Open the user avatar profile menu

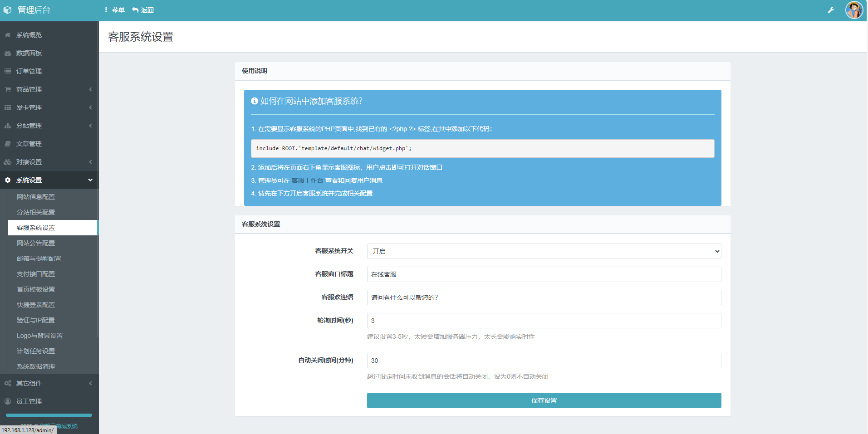click(x=853, y=10)
